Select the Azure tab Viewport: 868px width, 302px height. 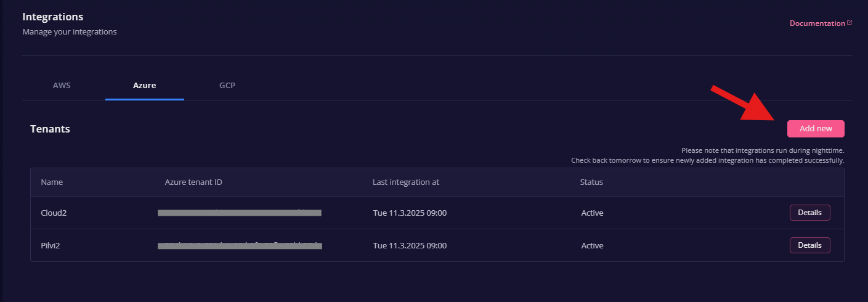(145, 85)
